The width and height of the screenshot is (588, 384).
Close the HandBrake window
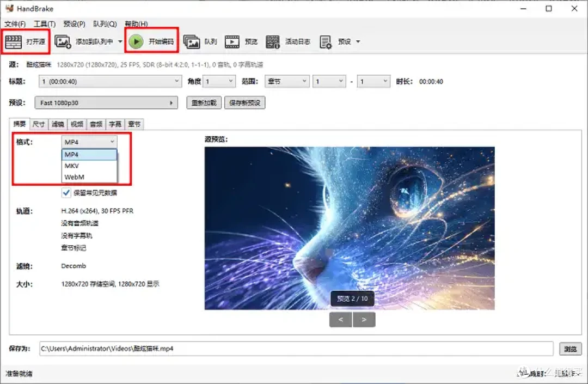click(x=574, y=8)
